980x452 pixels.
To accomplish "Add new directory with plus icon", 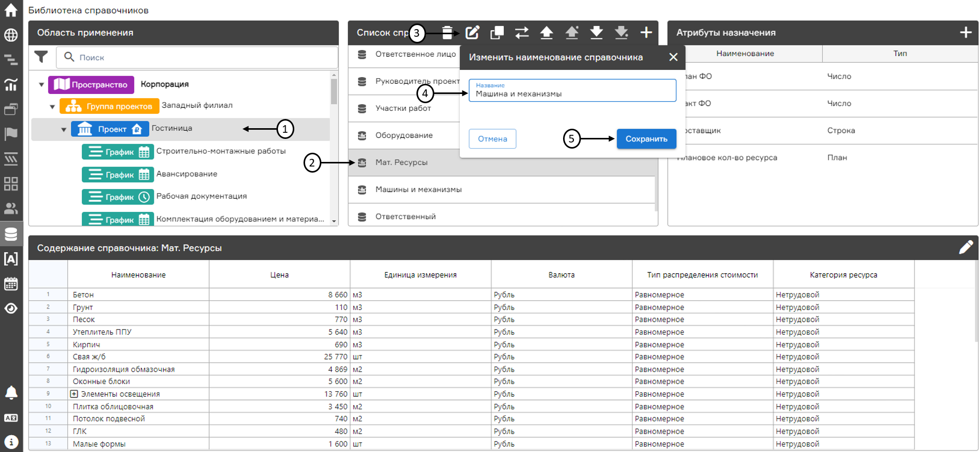I will pos(646,33).
